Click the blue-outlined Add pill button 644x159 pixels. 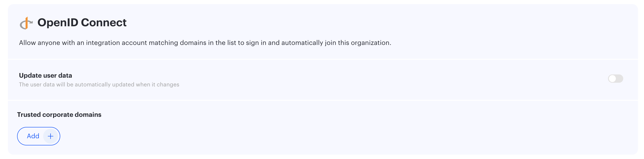pyautogui.click(x=39, y=136)
